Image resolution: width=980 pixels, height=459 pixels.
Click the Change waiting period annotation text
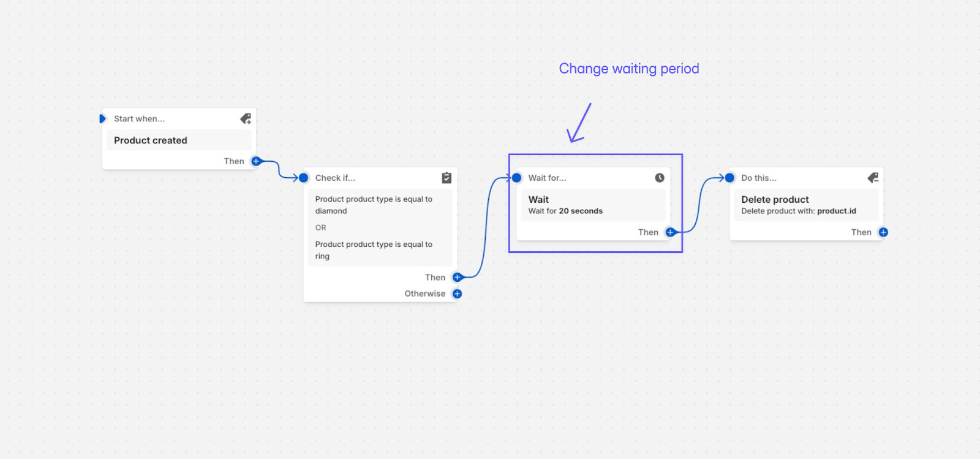tap(629, 69)
